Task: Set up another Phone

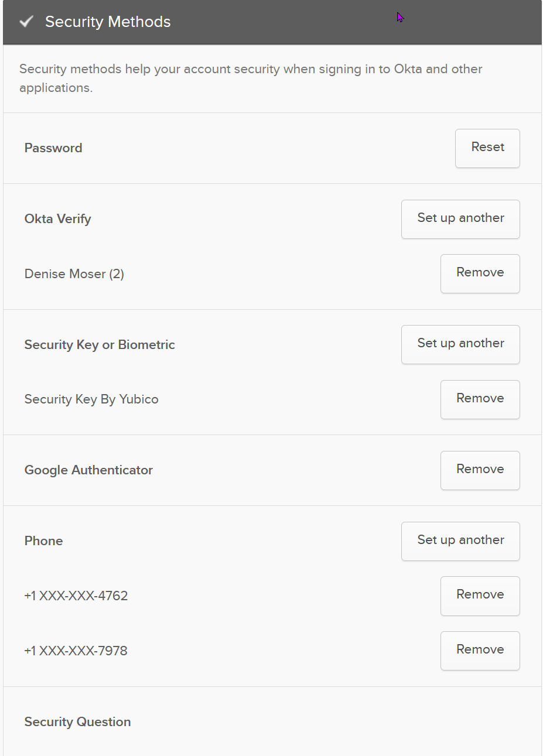Action: 460,541
